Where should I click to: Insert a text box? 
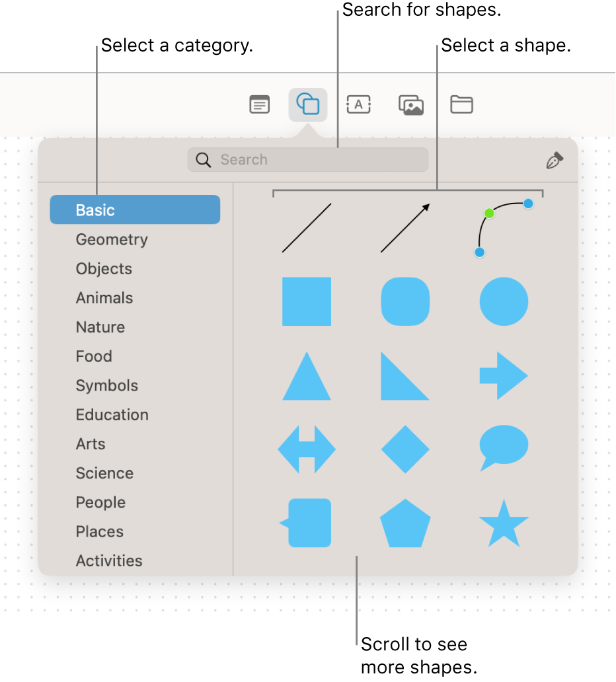pyautogui.click(x=359, y=104)
